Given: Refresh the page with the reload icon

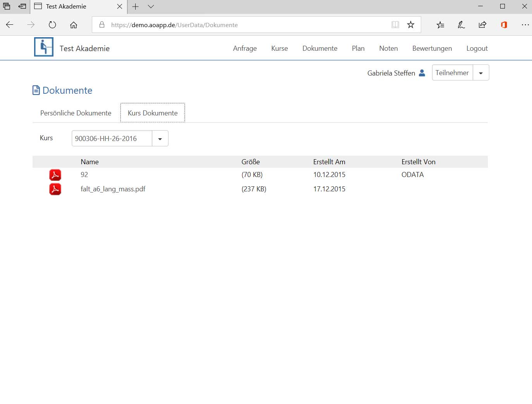Looking at the screenshot, I should coord(52,25).
